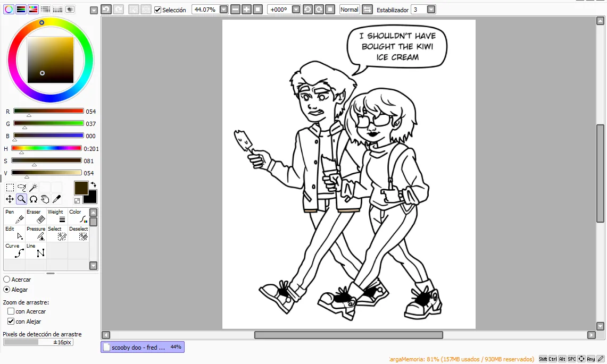Disable the con Alejar checkbox
607x364 pixels.
pos(11,321)
